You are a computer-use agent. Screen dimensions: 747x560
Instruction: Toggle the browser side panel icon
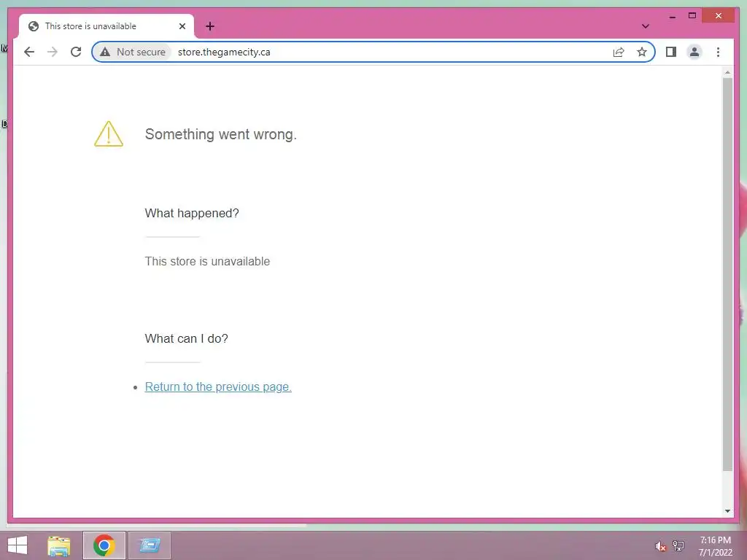[x=671, y=52]
